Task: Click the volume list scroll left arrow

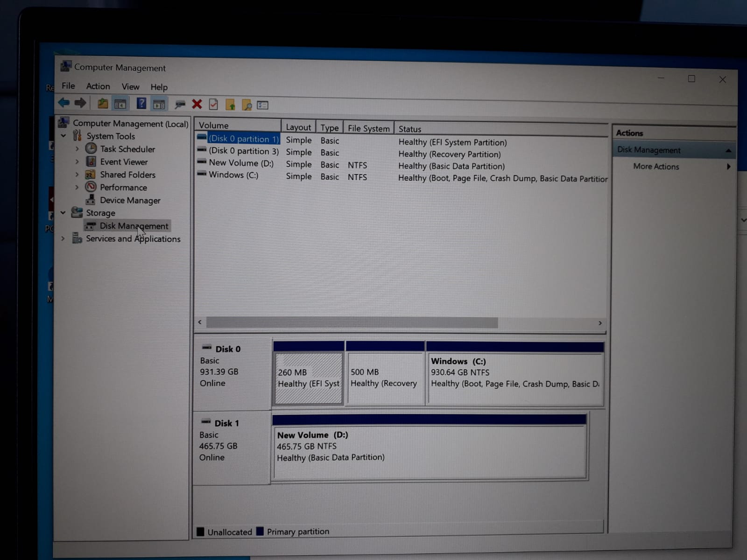Action: point(200,322)
